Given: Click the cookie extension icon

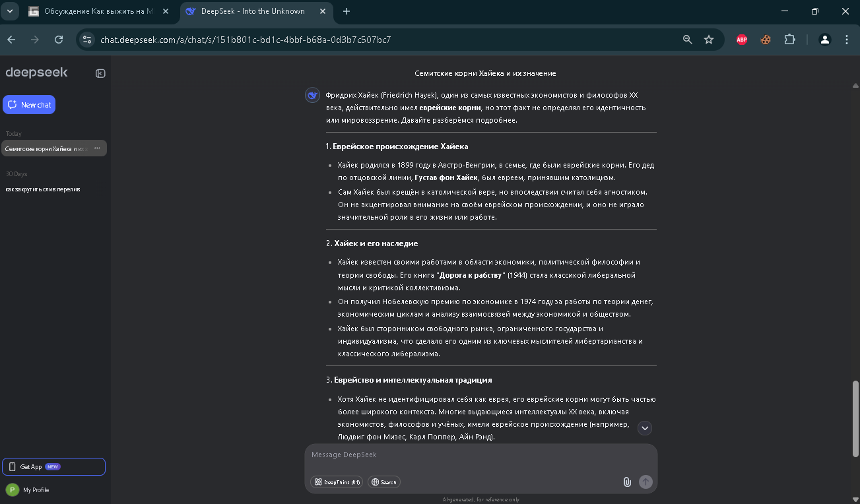Looking at the screenshot, I should [x=766, y=40].
